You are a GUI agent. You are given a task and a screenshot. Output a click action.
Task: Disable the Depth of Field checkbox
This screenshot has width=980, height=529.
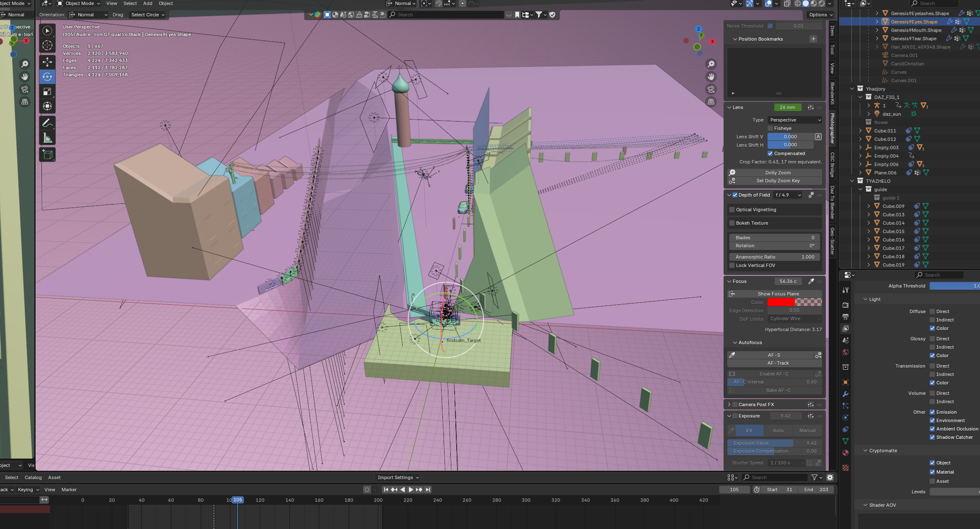[735, 195]
